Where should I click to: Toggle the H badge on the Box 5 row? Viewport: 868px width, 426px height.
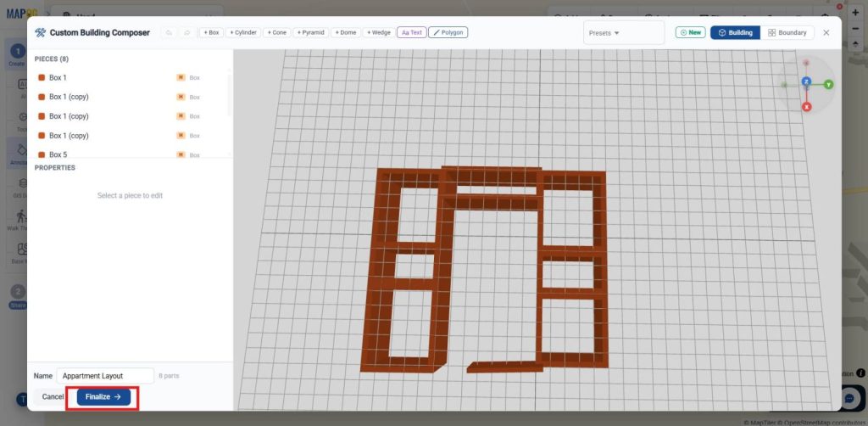[x=181, y=155]
